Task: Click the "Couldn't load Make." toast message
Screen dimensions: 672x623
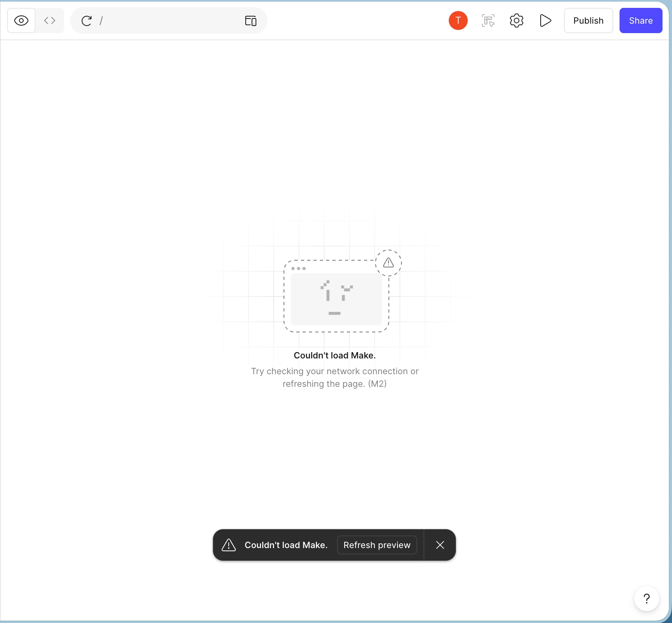Action: pos(286,545)
